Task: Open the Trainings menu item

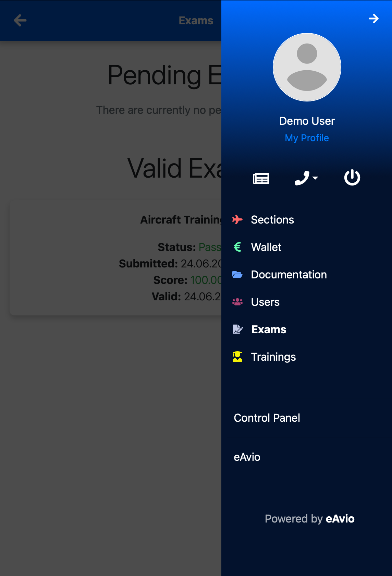Action: pyautogui.click(x=273, y=357)
